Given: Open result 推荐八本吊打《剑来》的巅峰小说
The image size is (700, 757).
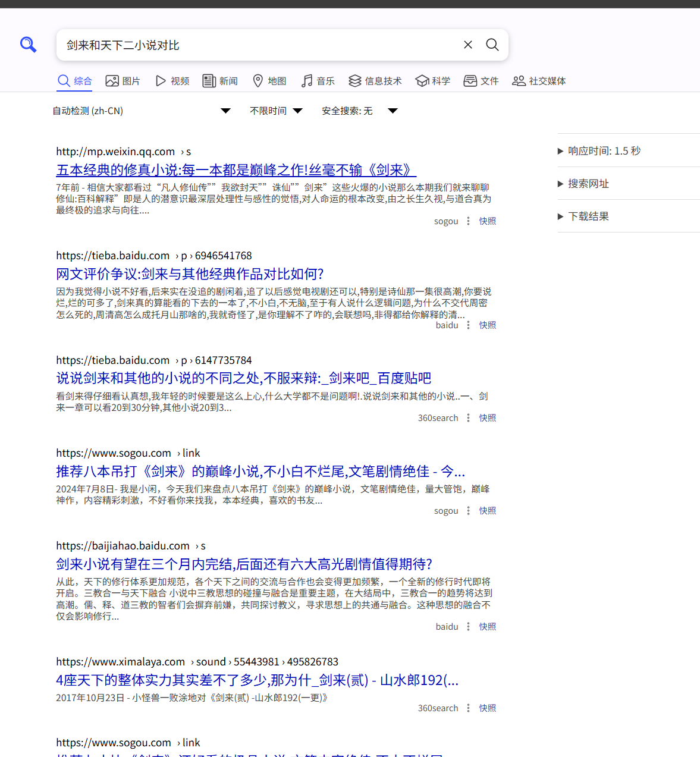Looking at the screenshot, I should point(260,472).
